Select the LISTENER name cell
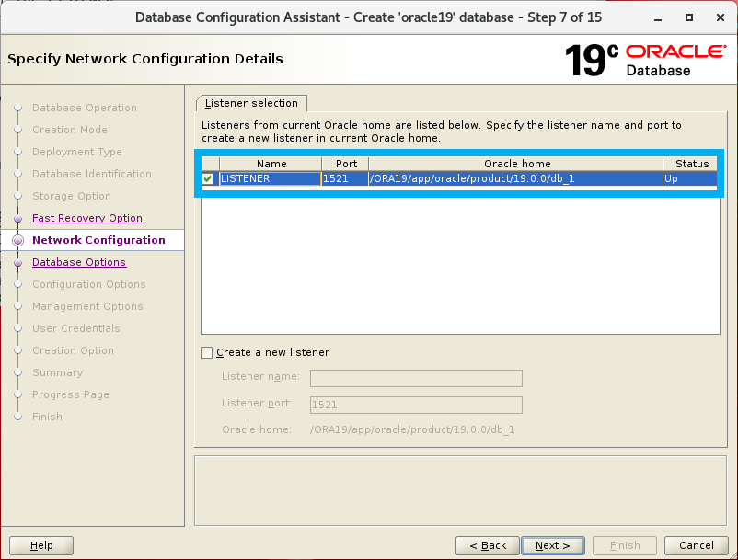The width and height of the screenshot is (738, 560). click(271, 178)
